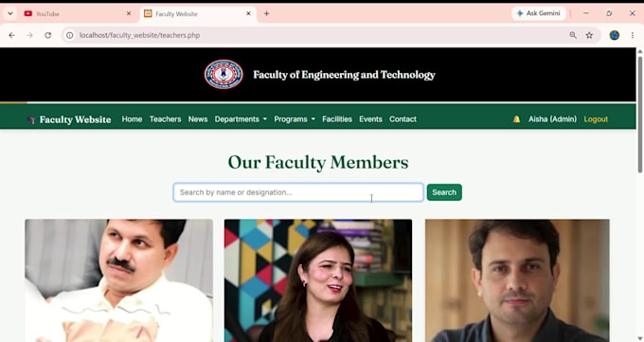Close the Faculty Website tab
Image resolution: width=644 pixels, height=342 pixels.
pos(248,13)
